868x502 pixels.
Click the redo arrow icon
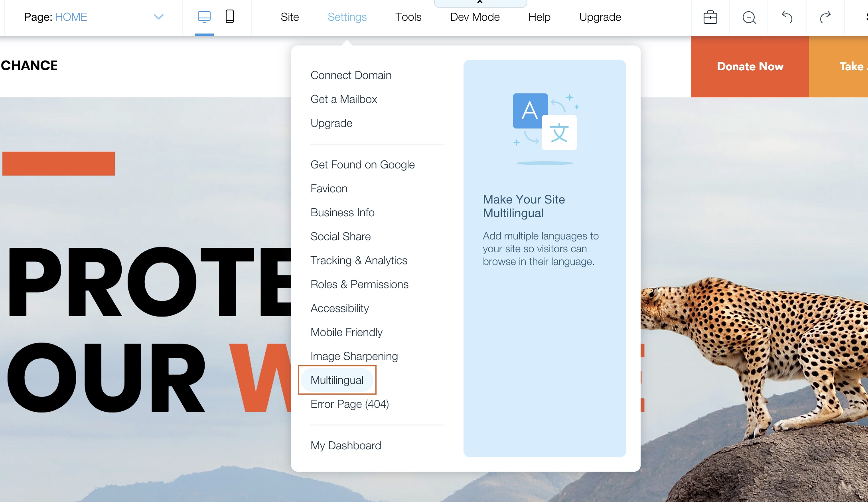[x=825, y=17]
